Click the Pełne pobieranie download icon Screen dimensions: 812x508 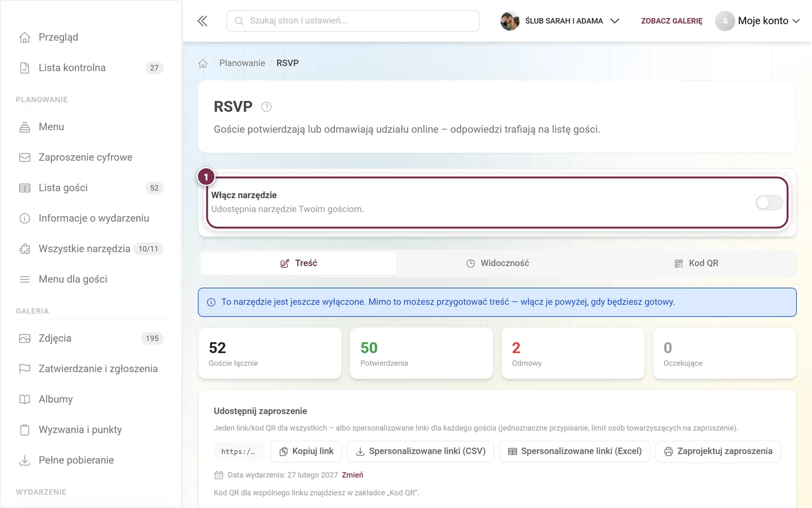(25, 461)
